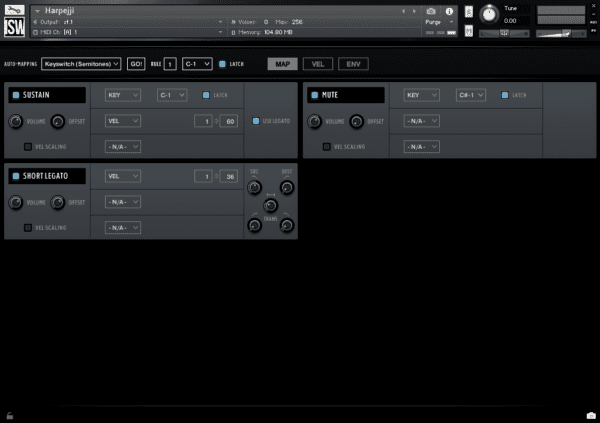Click the SRC left knob
This screenshot has height=423, width=600.
coord(254,188)
